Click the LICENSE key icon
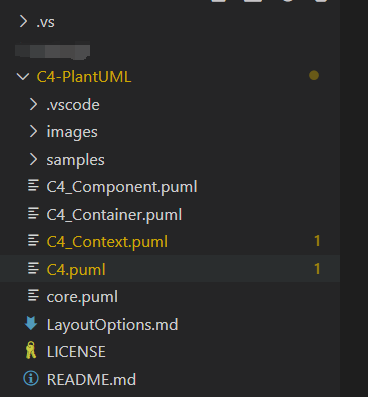Image resolution: width=368 pixels, height=397 pixels. click(31, 350)
